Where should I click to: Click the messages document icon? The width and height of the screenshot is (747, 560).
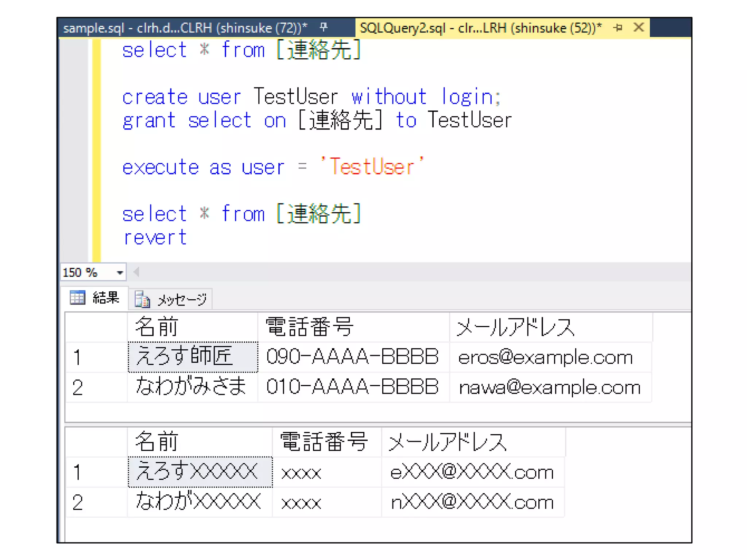coord(142,299)
